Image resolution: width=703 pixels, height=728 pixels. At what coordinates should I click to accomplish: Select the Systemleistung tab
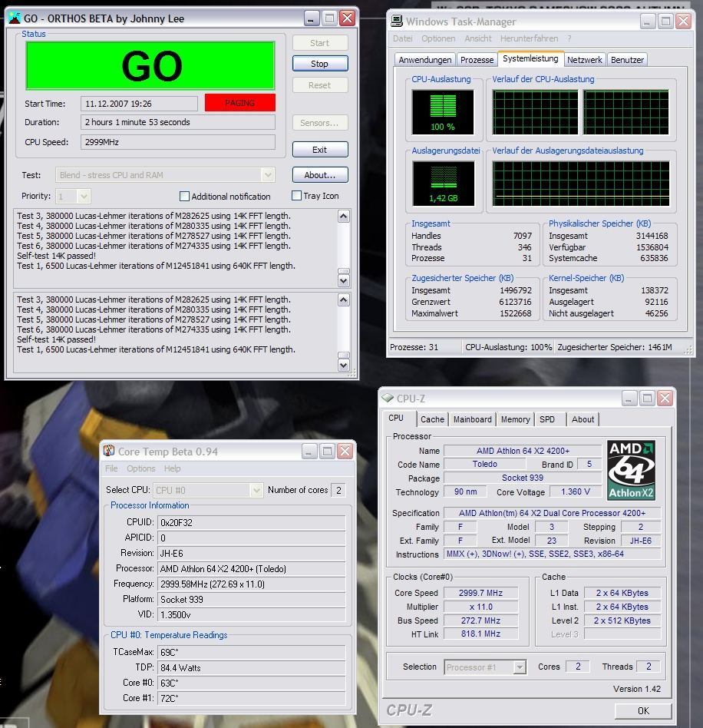pos(530,58)
